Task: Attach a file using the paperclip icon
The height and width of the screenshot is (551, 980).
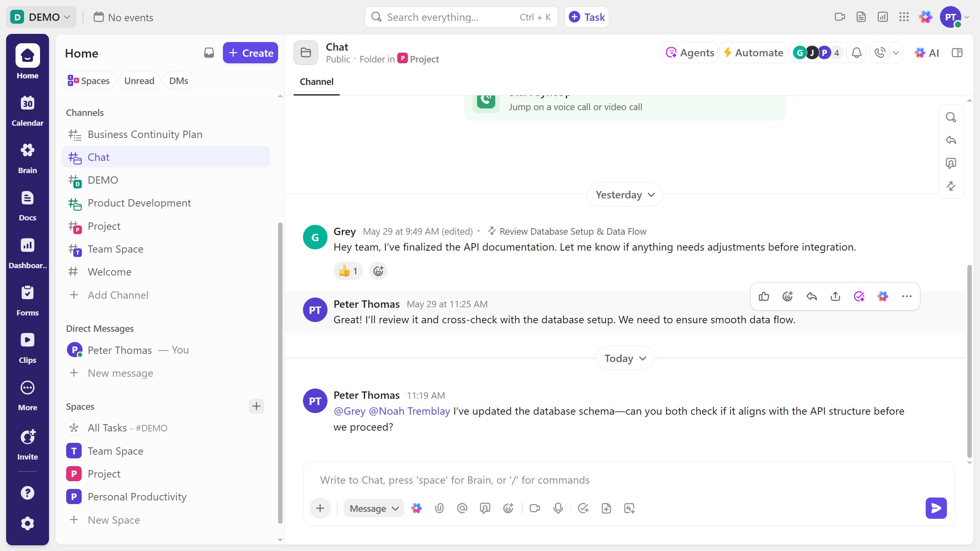Action: click(x=439, y=508)
